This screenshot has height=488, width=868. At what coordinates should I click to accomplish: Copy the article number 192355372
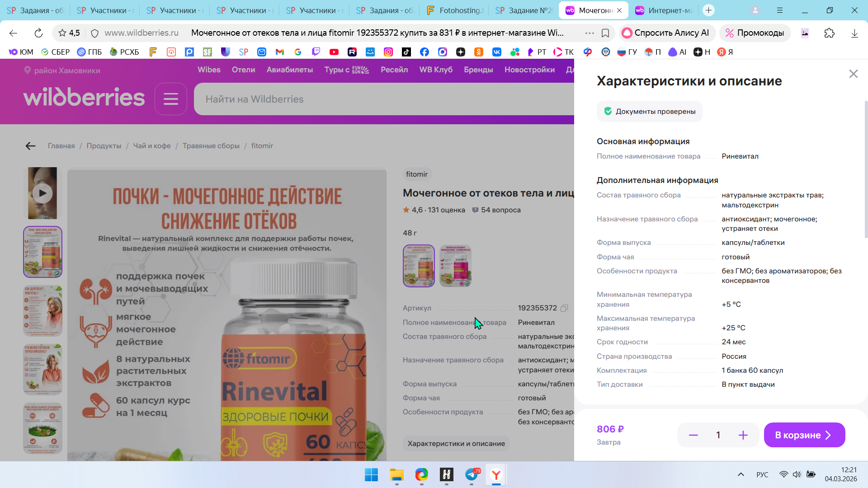pyautogui.click(x=564, y=308)
